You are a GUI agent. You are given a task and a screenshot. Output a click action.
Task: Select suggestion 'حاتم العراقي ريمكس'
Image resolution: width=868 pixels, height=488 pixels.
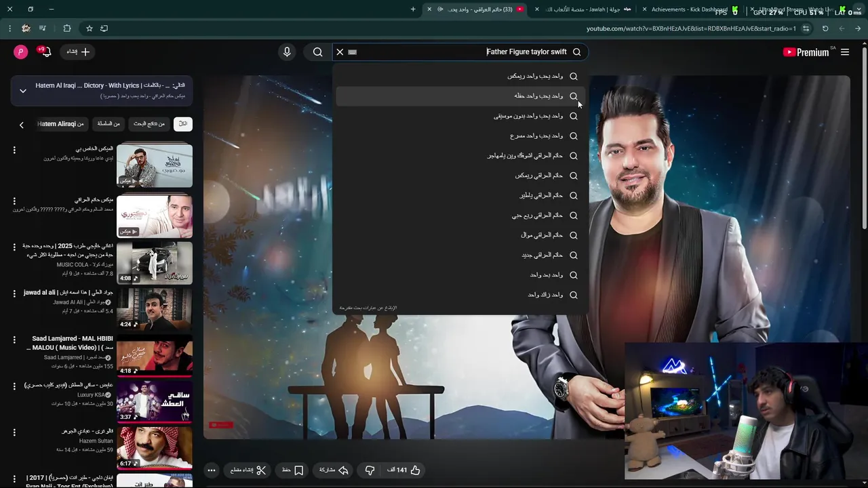click(460, 176)
